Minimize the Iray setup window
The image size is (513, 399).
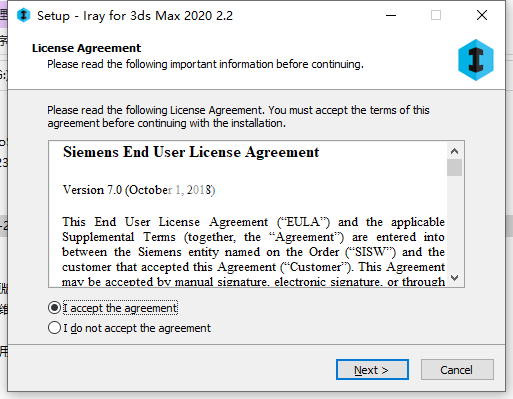point(391,15)
